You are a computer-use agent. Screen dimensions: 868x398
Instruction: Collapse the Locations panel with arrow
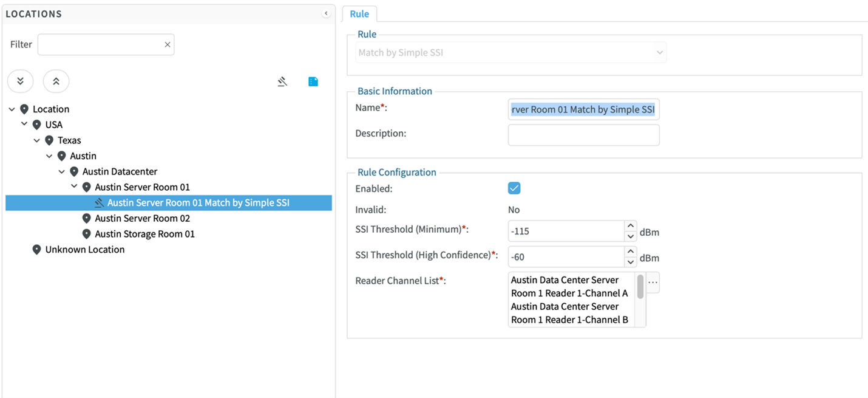click(326, 13)
